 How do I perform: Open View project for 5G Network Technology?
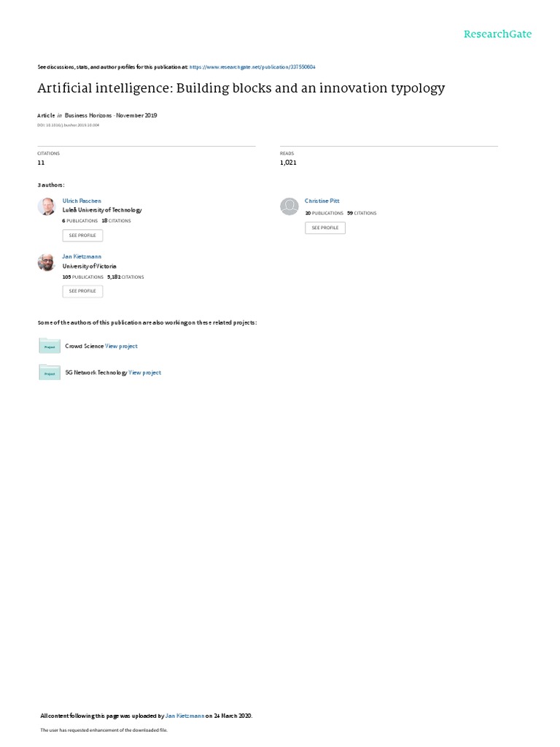click(145, 373)
